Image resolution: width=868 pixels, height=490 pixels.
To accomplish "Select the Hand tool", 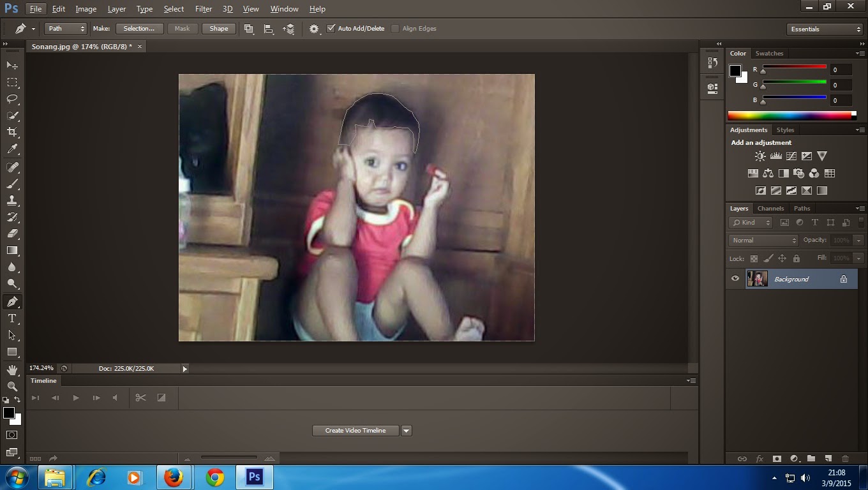I will [12, 369].
